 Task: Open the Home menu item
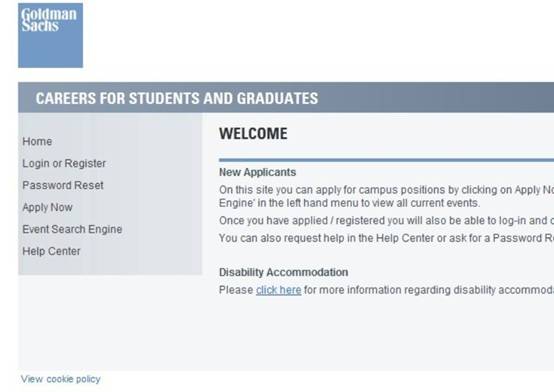[37, 141]
